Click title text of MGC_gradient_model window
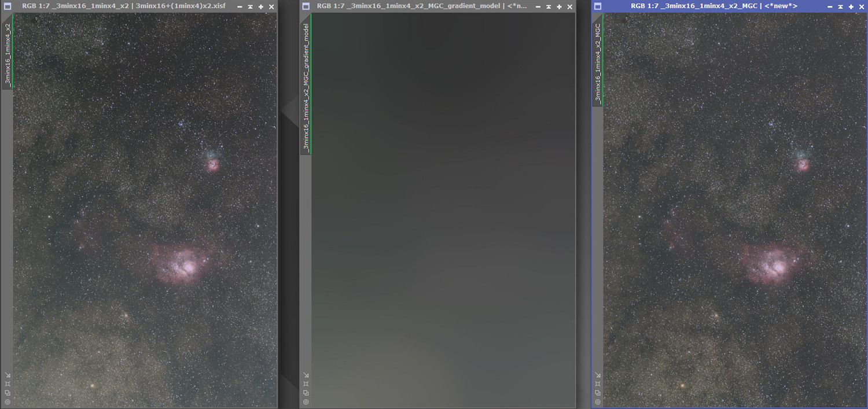The width and height of the screenshot is (868, 409). point(422,6)
